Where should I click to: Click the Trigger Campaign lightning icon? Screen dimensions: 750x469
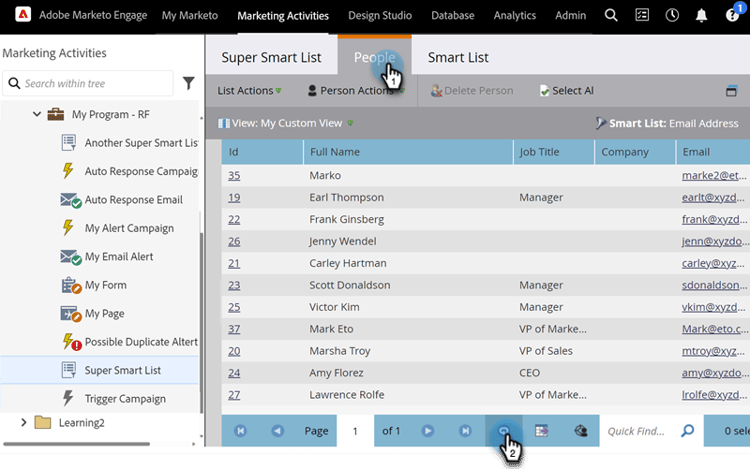click(68, 398)
